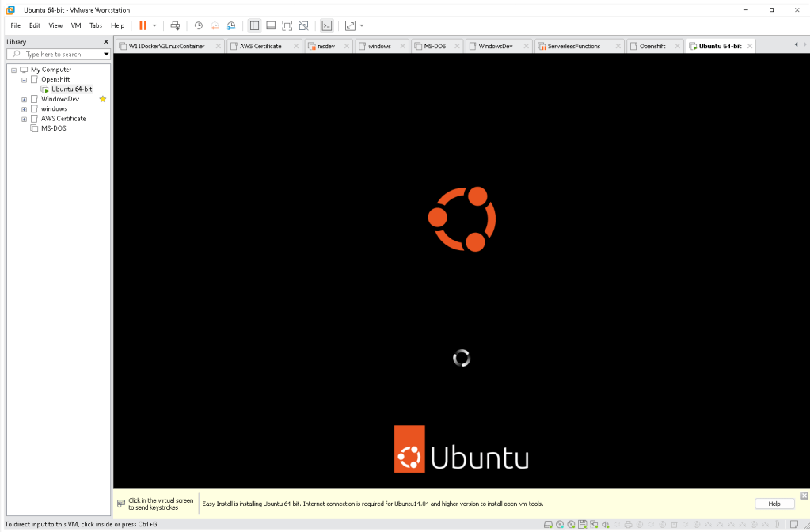
Task: Select AWS Certificate in the Library tree
Action: click(x=63, y=119)
